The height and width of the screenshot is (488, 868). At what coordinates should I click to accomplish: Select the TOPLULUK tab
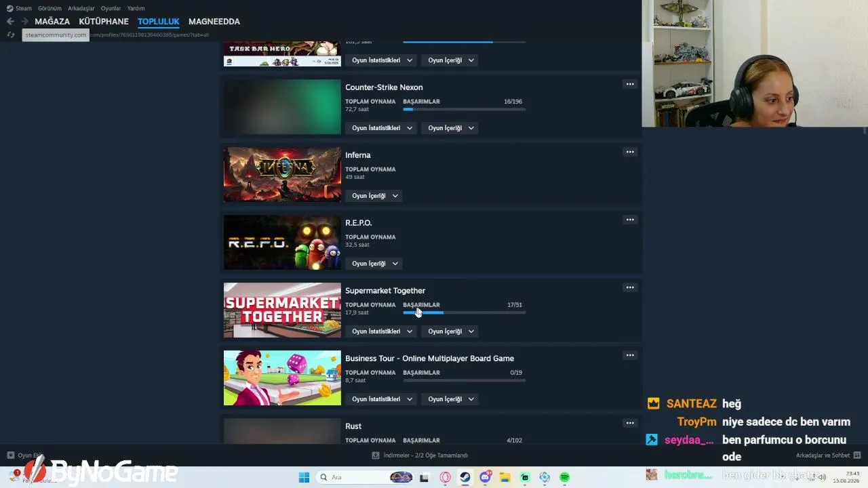point(159,22)
